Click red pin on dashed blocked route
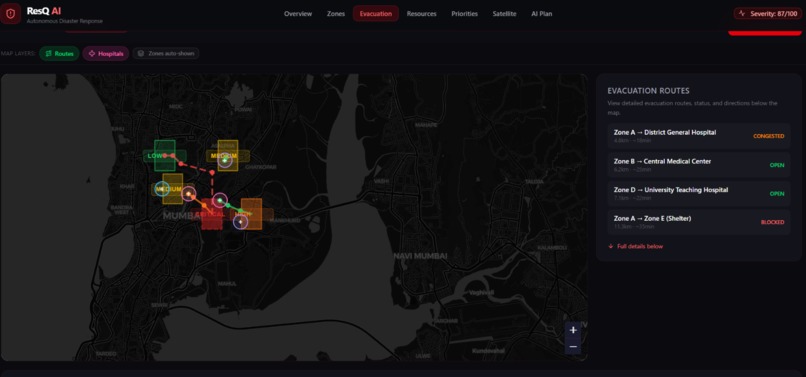 click(x=212, y=173)
